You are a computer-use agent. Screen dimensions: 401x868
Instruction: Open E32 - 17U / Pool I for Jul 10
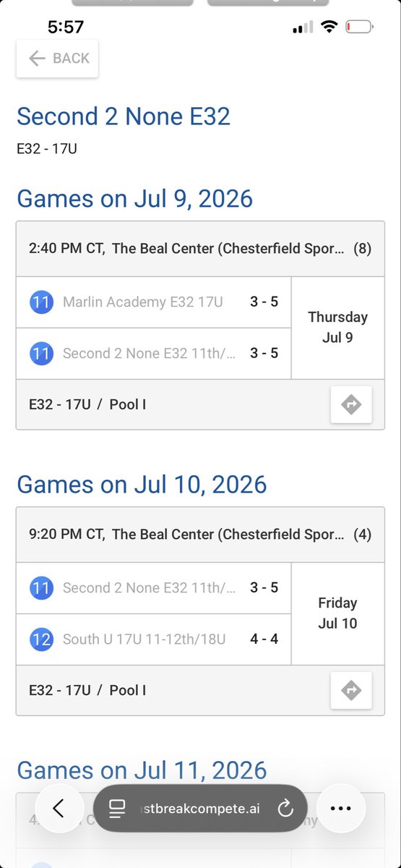click(x=87, y=690)
